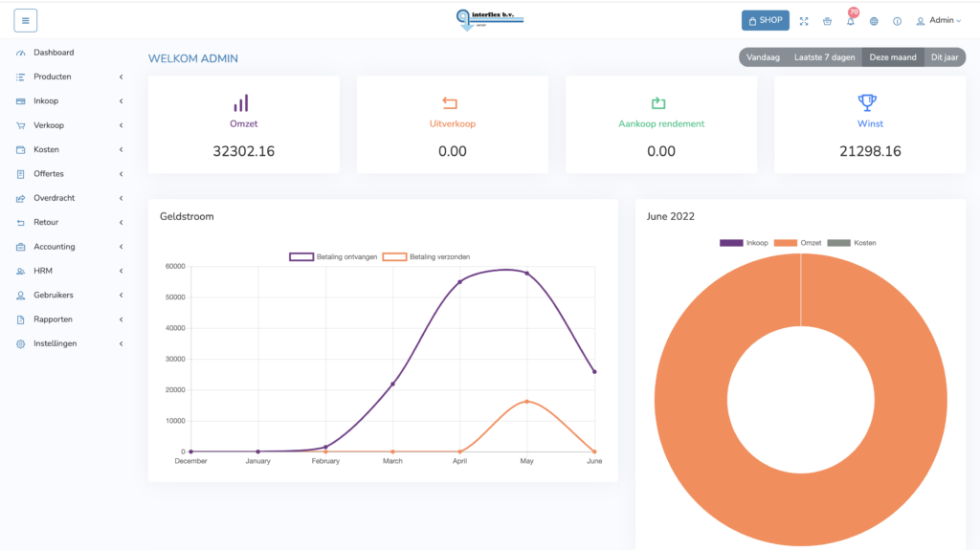
Task: Click the Kosten wallet icon in sidebar
Action: coord(21,150)
